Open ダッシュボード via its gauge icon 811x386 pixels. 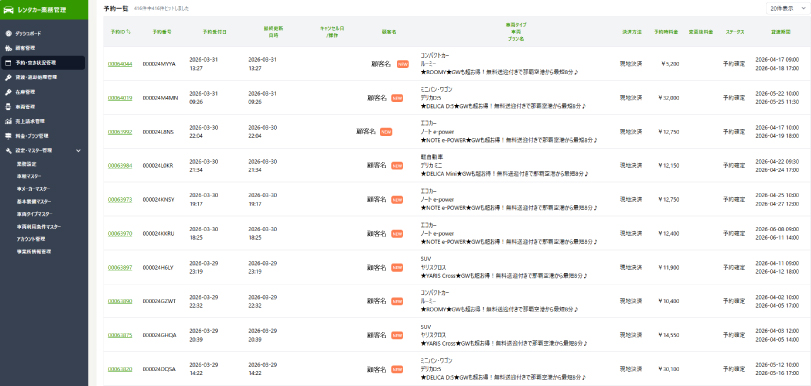(8, 34)
